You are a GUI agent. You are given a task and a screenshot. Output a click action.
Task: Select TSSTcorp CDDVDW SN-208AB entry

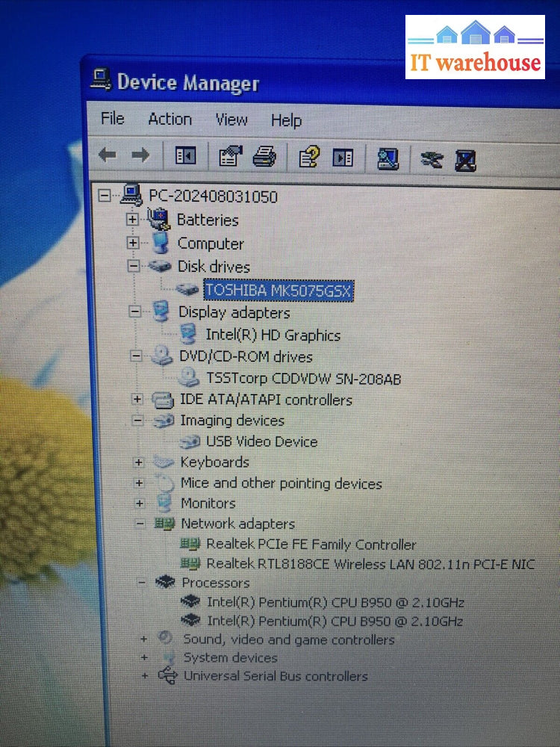(x=303, y=379)
